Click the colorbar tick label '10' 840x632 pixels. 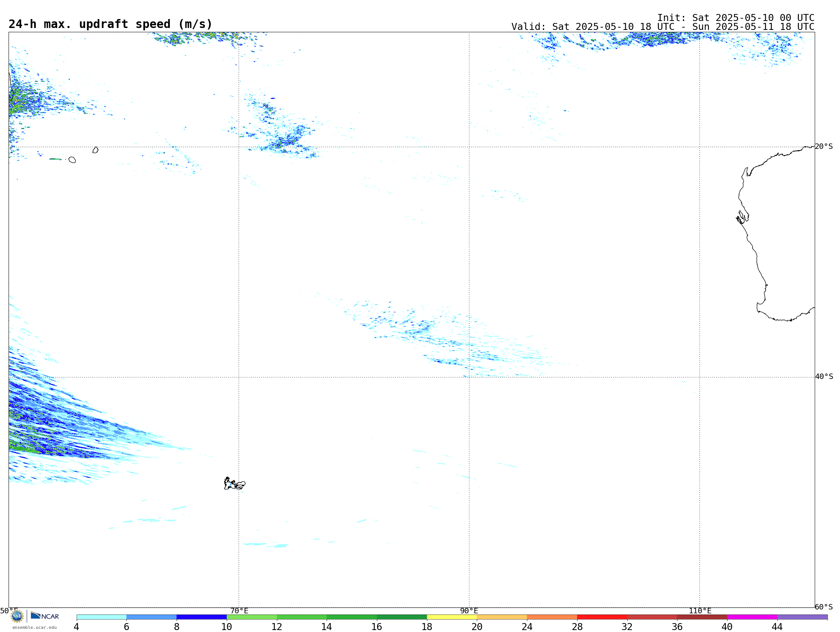click(227, 627)
